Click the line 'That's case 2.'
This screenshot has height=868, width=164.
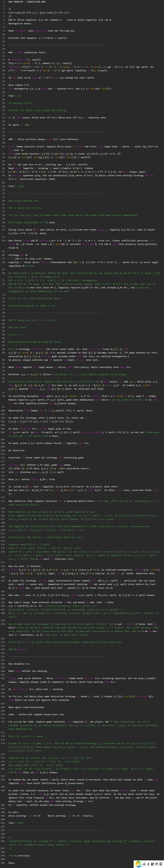coord(17,649)
